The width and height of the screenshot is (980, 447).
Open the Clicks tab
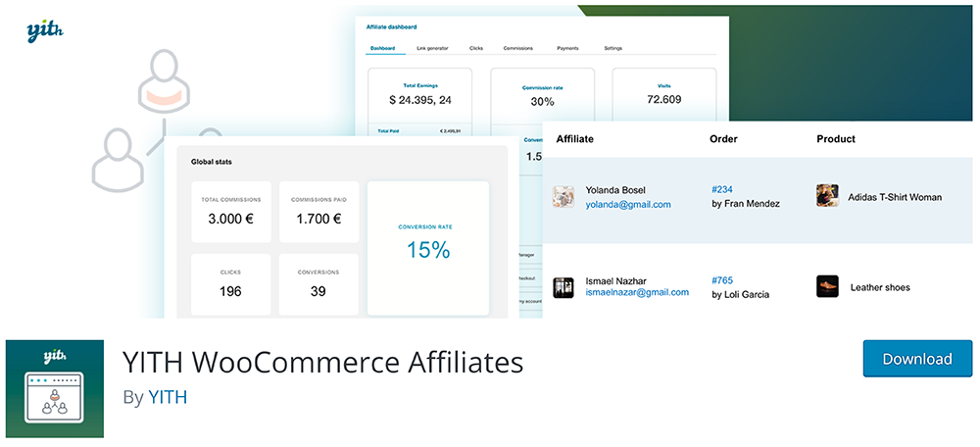coord(475,48)
